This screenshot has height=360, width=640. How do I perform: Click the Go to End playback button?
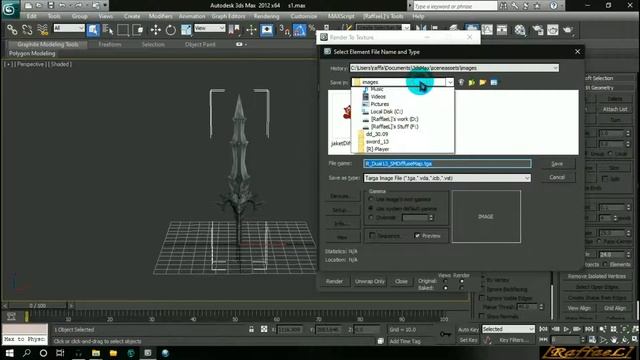coord(589,329)
